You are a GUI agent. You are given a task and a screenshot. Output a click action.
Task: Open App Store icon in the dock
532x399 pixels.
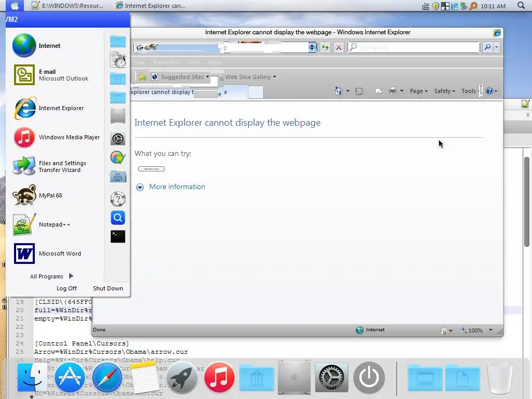tap(70, 377)
